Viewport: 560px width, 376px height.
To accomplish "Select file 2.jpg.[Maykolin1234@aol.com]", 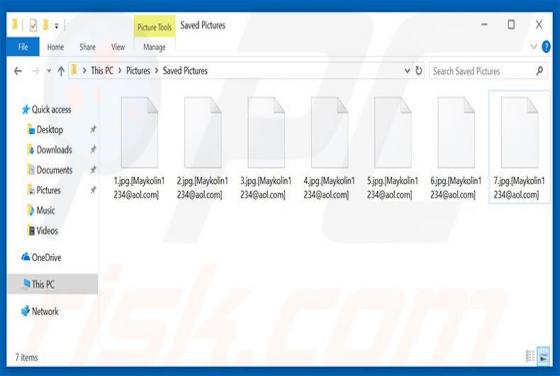I will click(x=202, y=147).
